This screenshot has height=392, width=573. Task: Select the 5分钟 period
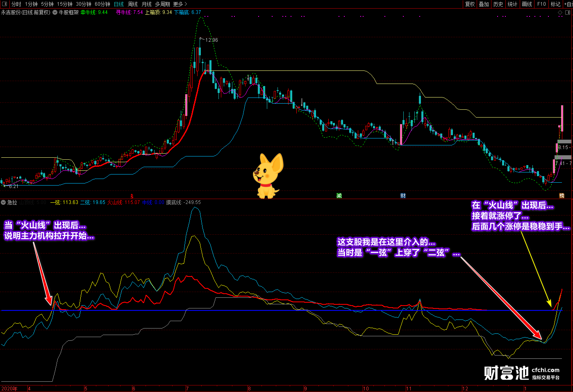pyautogui.click(x=47, y=4)
